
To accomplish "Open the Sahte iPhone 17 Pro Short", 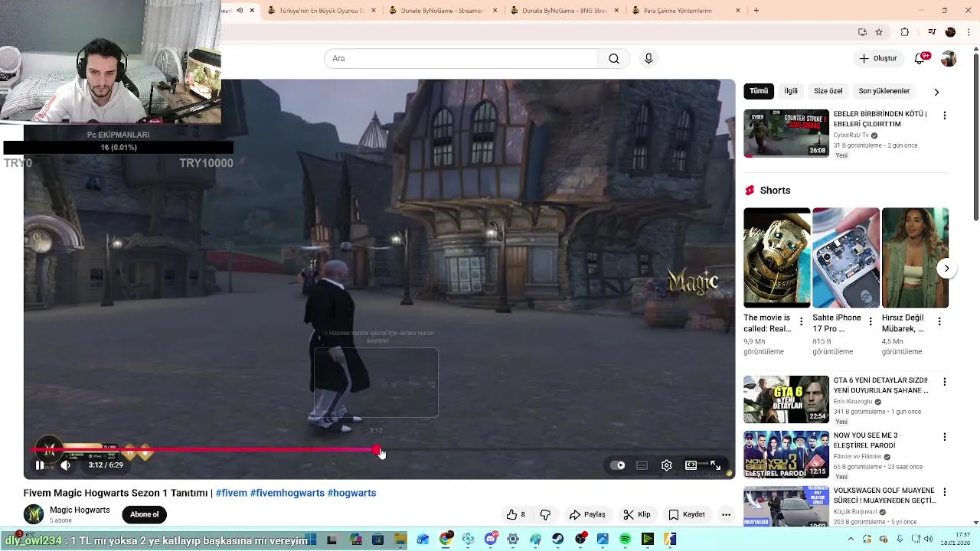I will (x=846, y=258).
